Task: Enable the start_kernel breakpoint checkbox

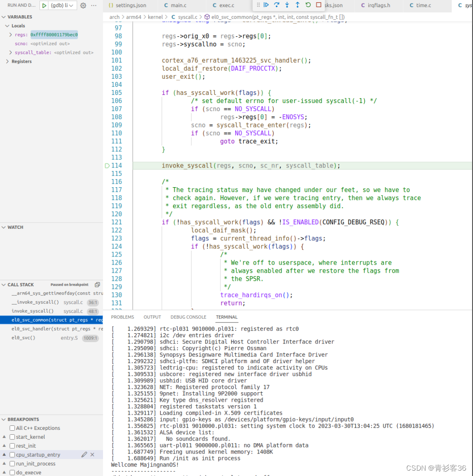Action: click(x=12, y=437)
